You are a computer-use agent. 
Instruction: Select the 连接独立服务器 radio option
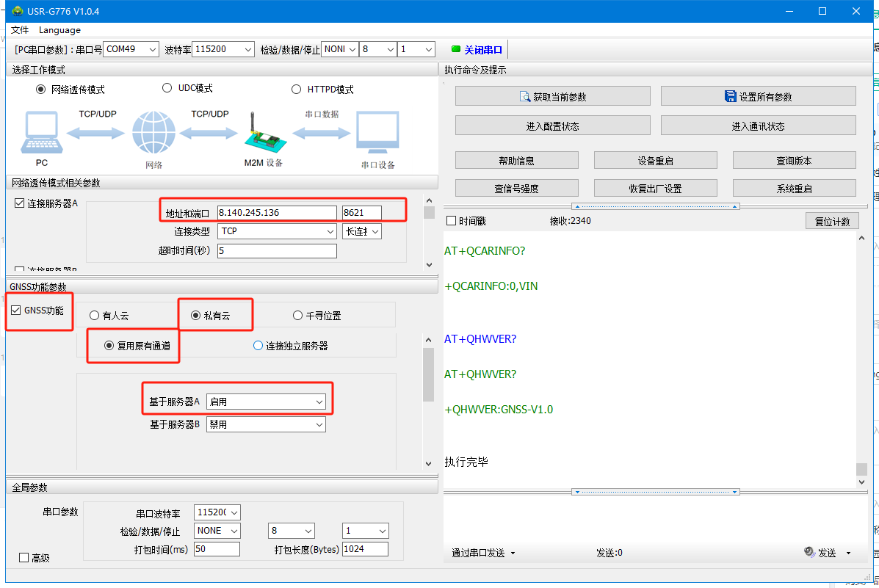258,345
